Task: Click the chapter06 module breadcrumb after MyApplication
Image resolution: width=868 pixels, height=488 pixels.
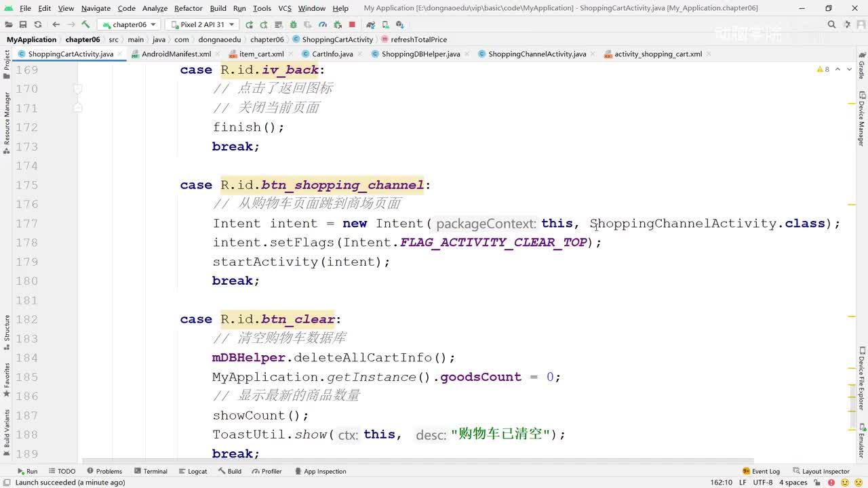Action: click(x=83, y=39)
